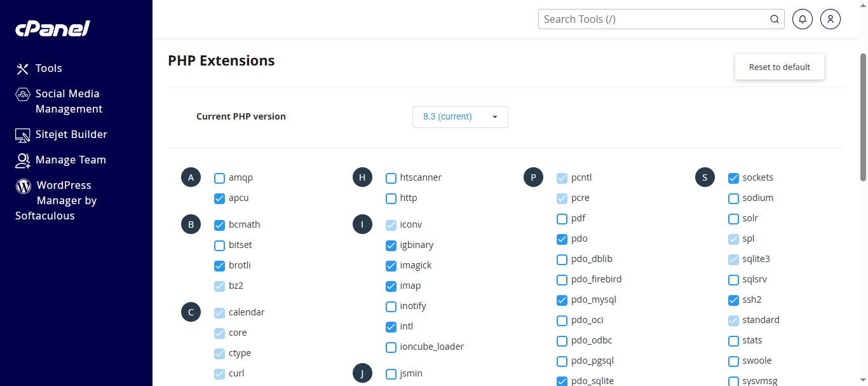The height and width of the screenshot is (386, 868).
Task: Enable the jsmin extension
Action: click(391, 374)
